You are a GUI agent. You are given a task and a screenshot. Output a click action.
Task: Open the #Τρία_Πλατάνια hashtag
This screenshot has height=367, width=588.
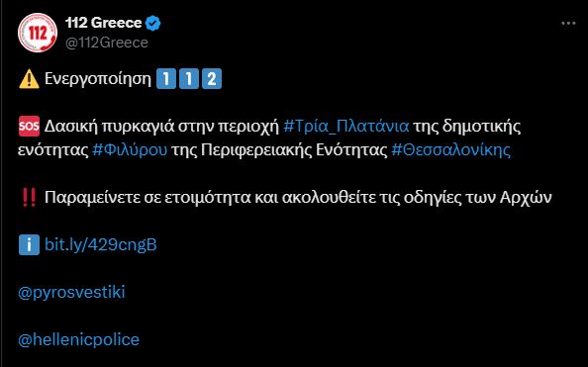point(346,127)
